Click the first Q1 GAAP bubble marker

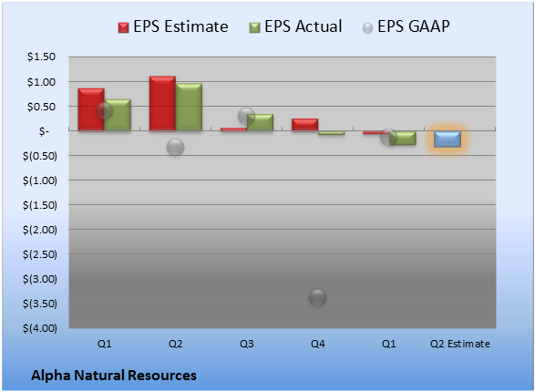pos(105,110)
